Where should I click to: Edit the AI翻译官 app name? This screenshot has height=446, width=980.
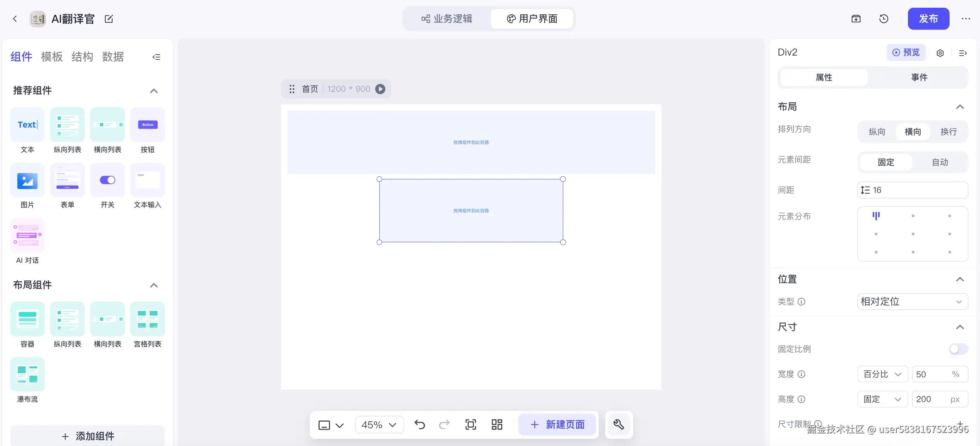(109, 19)
